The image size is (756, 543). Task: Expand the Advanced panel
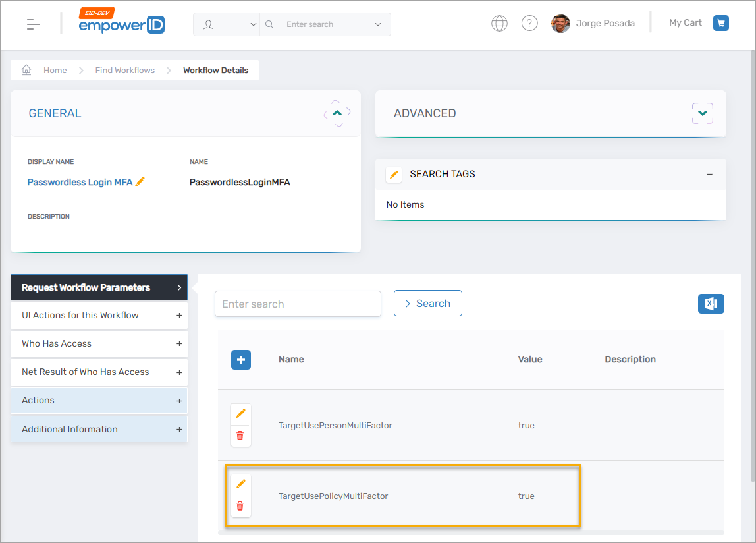tap(703, 113)
